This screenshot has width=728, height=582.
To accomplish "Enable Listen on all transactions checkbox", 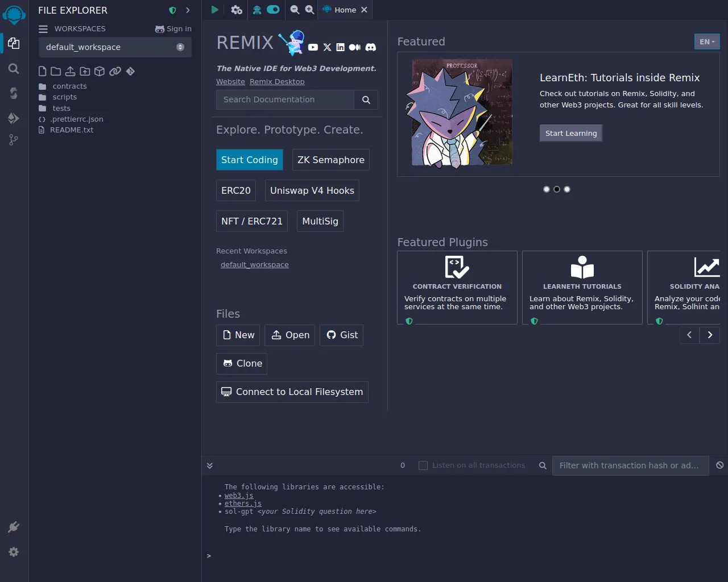I will [x=423, y=465].
